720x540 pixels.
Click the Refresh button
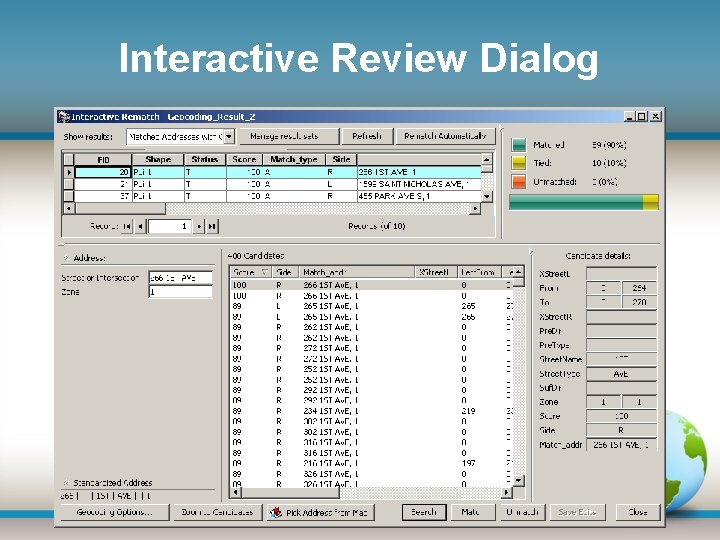coord(367,136)
